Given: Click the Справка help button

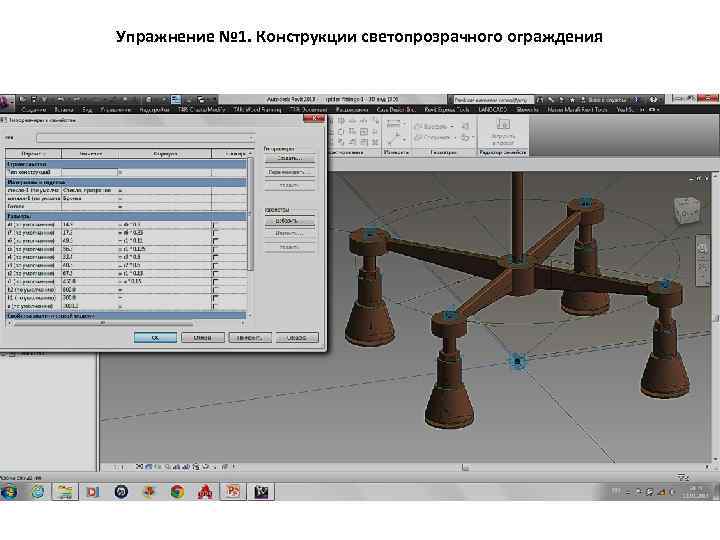Looking at the screenshot, I should [297, 338].
